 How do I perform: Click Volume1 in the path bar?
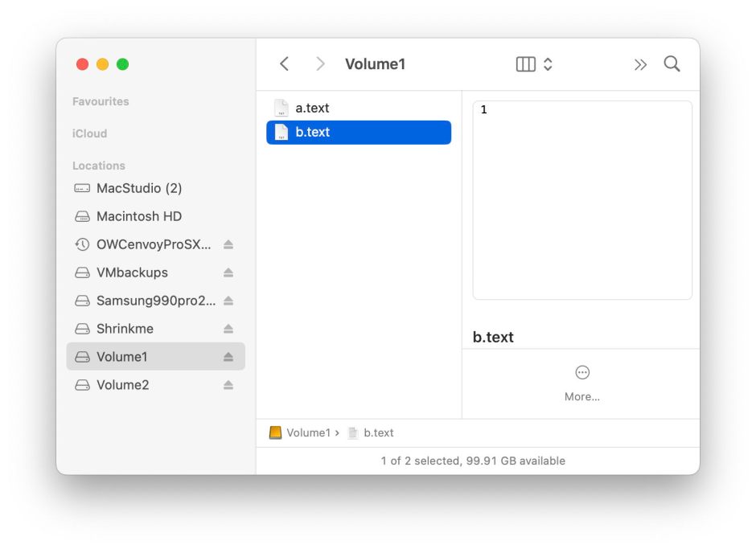(x=307, y=432)
